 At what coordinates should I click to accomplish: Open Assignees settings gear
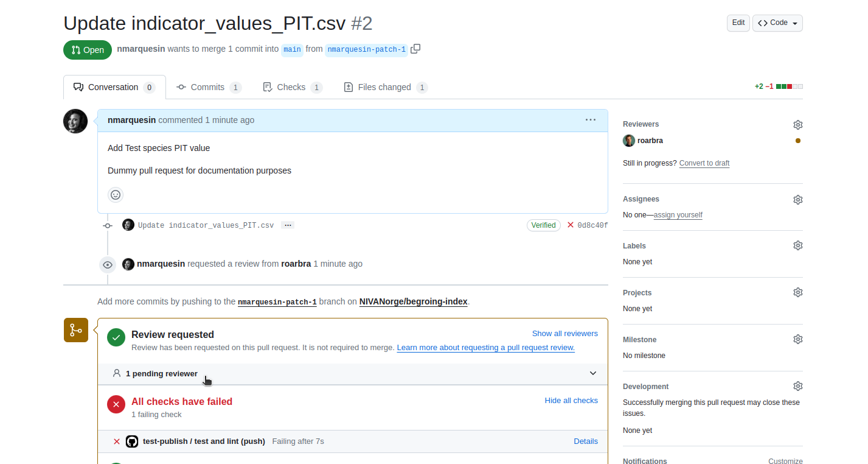[x=798, y=200]
